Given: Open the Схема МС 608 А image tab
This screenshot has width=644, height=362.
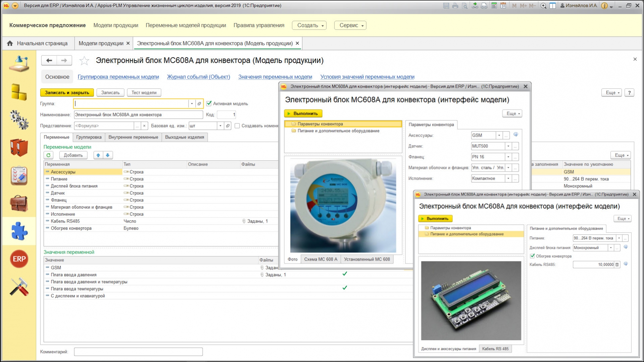Looking at the screenshot, I should [x=320, y=259].
